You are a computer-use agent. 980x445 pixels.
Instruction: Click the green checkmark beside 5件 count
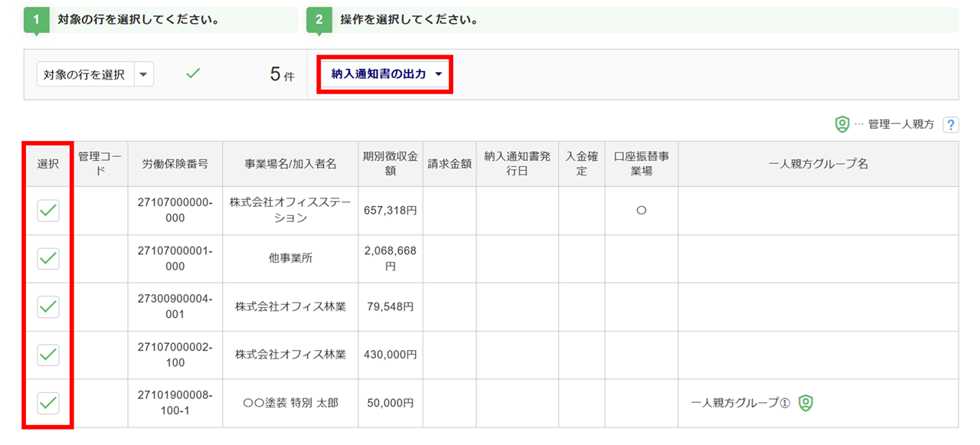coord(194,74)
